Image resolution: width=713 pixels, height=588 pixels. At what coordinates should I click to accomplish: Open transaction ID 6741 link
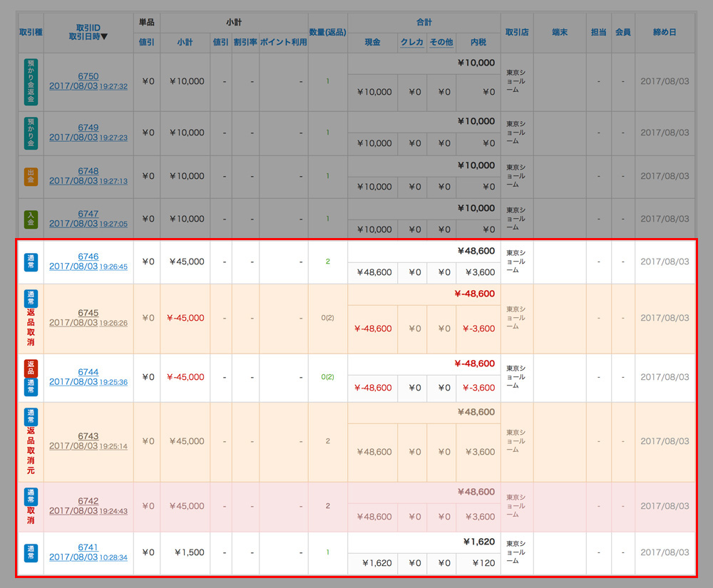(88, 547)
